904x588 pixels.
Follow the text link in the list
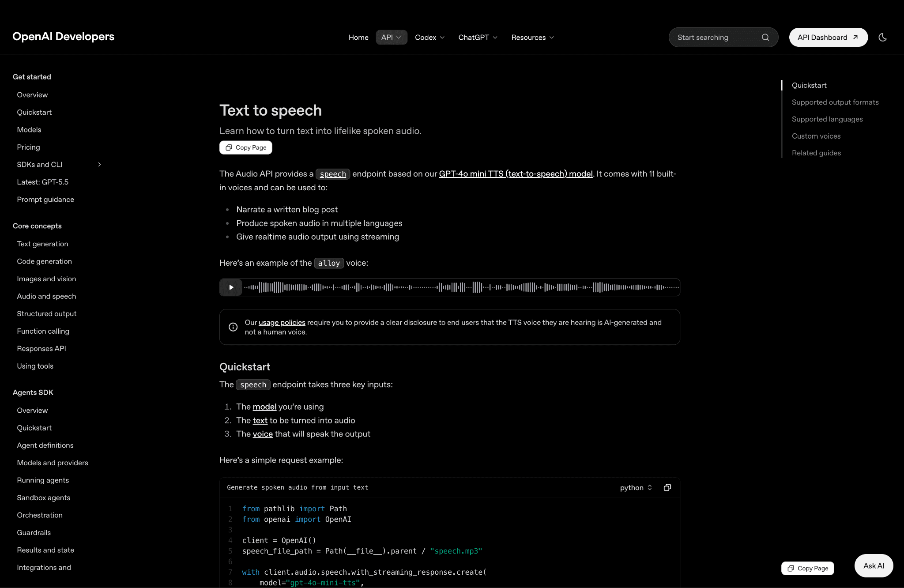pos(260,421)
